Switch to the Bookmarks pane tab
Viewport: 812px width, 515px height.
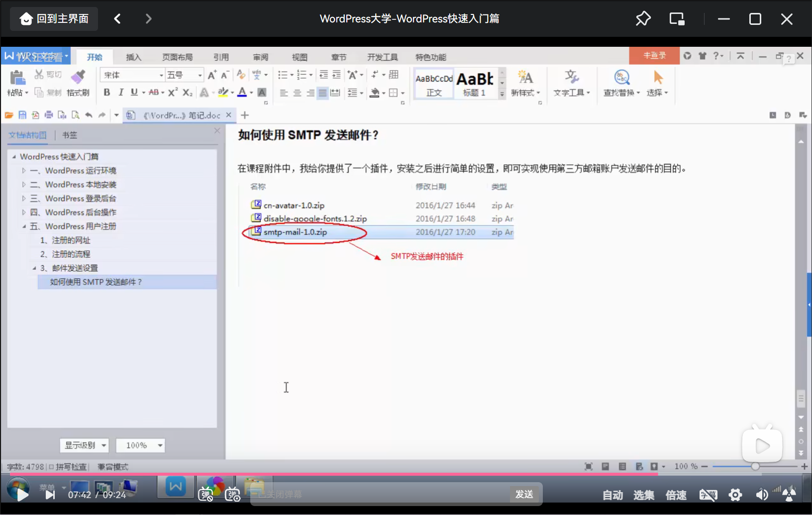(x=70, y=135)
